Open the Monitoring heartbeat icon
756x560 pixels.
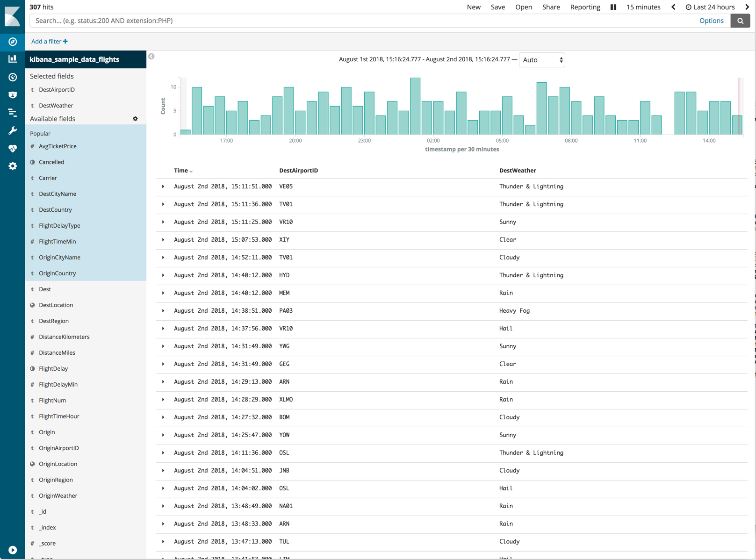pyautogui.click(x=13, y=148)
